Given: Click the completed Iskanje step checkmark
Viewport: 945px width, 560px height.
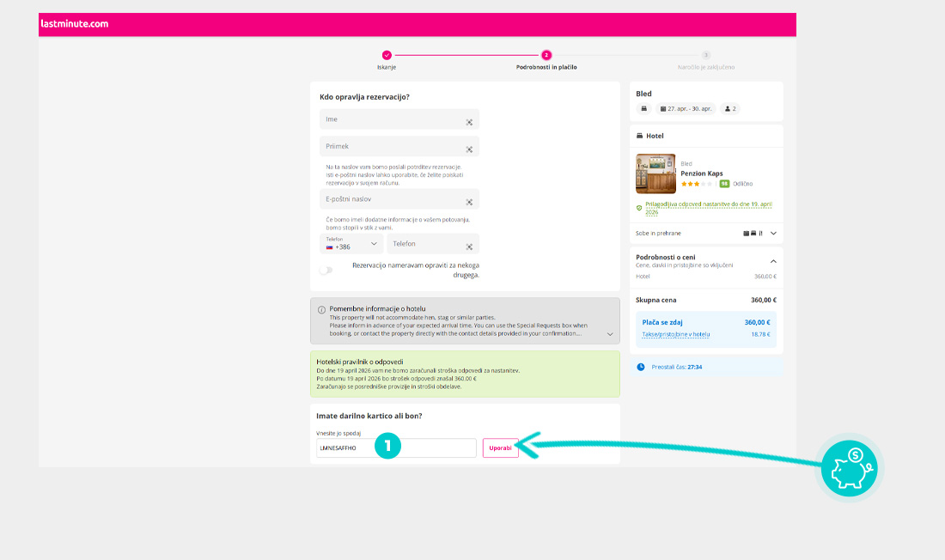Looking at the screenshot, I should point(387,55).
